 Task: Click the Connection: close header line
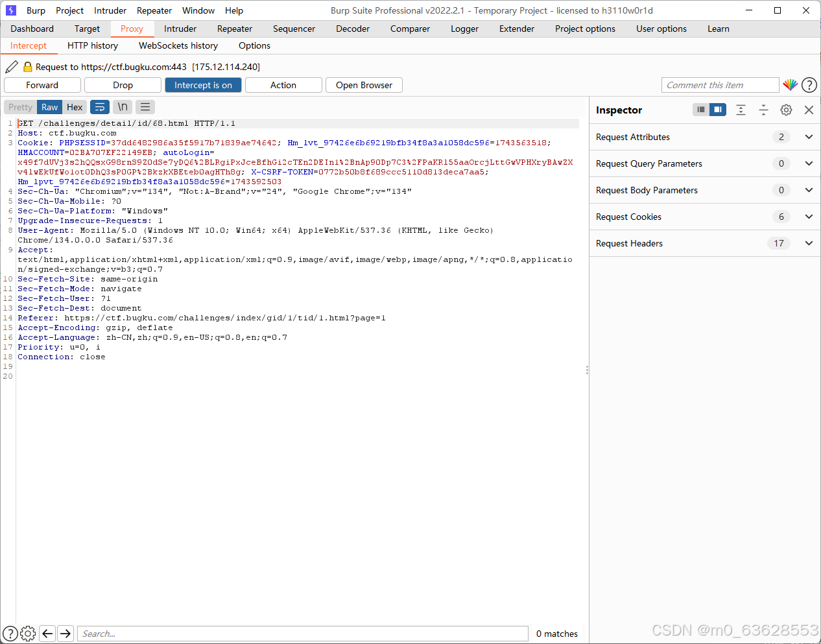[62, 357]
